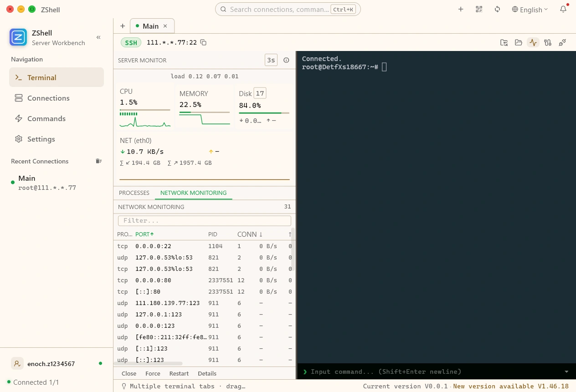Close the Main tab with X
This screenshot has height=392, width=576.
[x=165, y=26]
